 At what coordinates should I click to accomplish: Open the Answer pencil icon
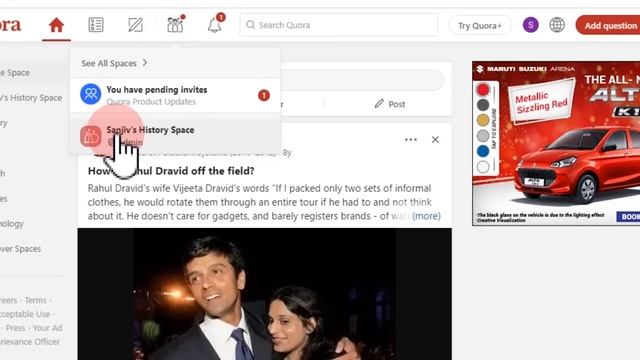click(x=135, y=25)
